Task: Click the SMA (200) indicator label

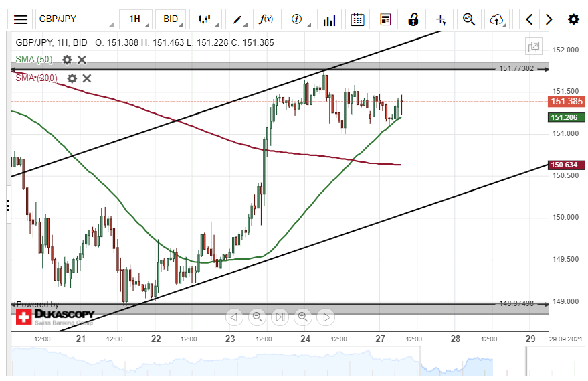Action: pyautogui.click(x=36, y=78)
